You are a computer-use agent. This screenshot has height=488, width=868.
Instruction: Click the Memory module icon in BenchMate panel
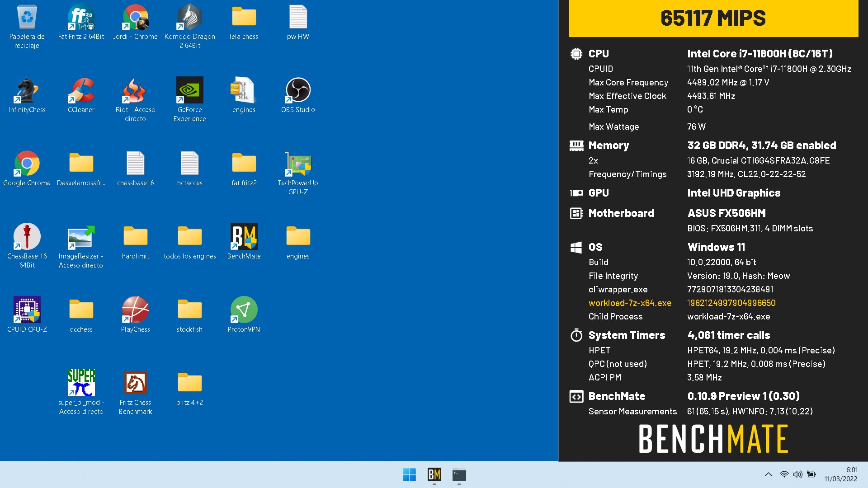coord(576,145)
